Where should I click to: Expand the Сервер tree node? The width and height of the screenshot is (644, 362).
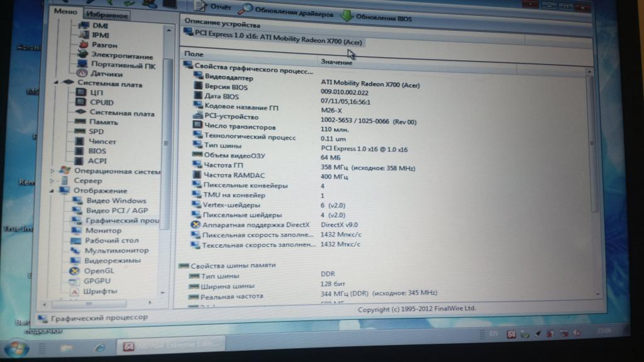point(52,181)
